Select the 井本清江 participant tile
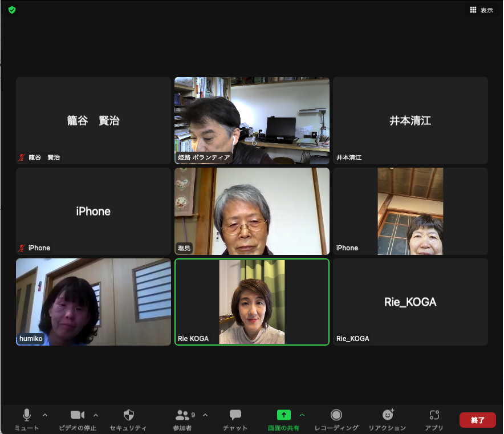The image size is (504, 434). tap(410, 120)
